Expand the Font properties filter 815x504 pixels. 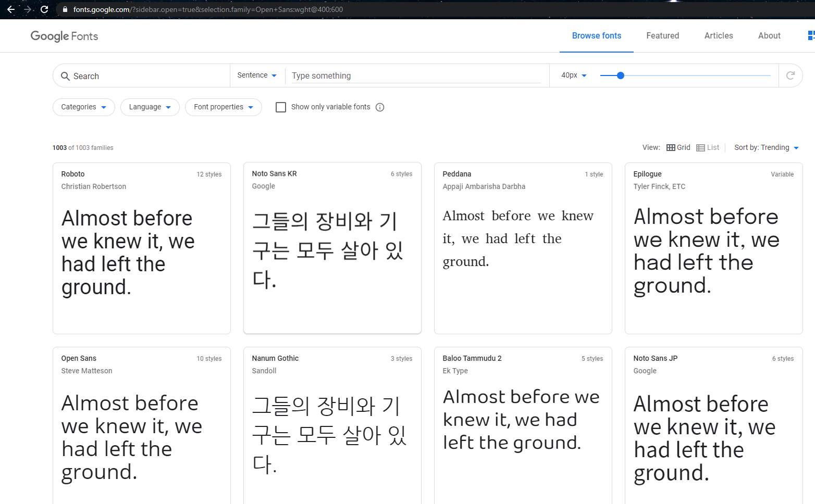click(x=224, y=107)
